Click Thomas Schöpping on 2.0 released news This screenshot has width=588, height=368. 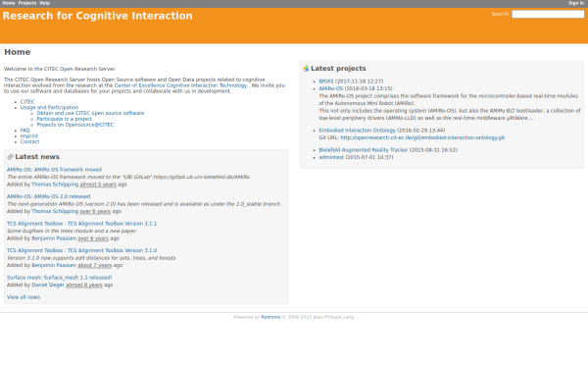tap(55, 211)
